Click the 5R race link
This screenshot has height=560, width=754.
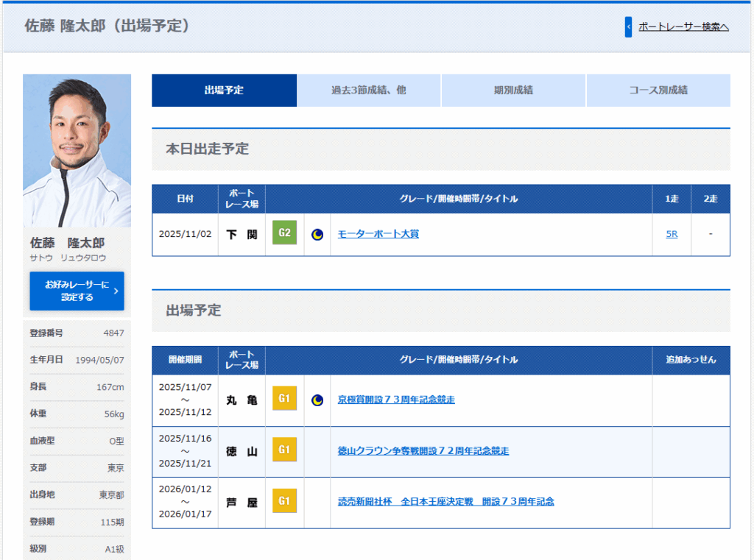click(672, 234)
